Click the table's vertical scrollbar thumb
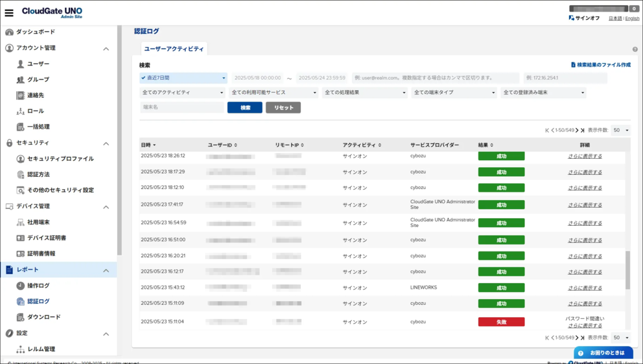Image resolution: width=643 pixels, height=364 pixels. [628, 270]
